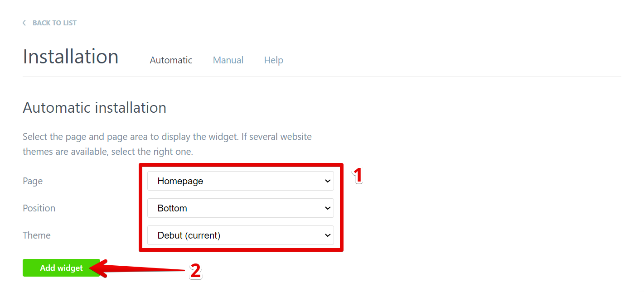Switch to the Manual tab
The width and height of the screenshot is (644, 292).
(228, 60)
